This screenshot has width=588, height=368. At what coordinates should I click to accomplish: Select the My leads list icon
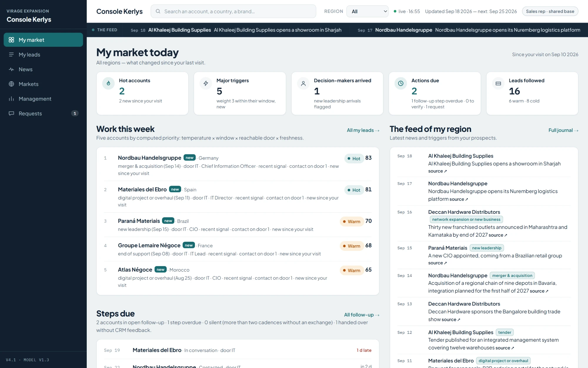(x=11, y=54)
